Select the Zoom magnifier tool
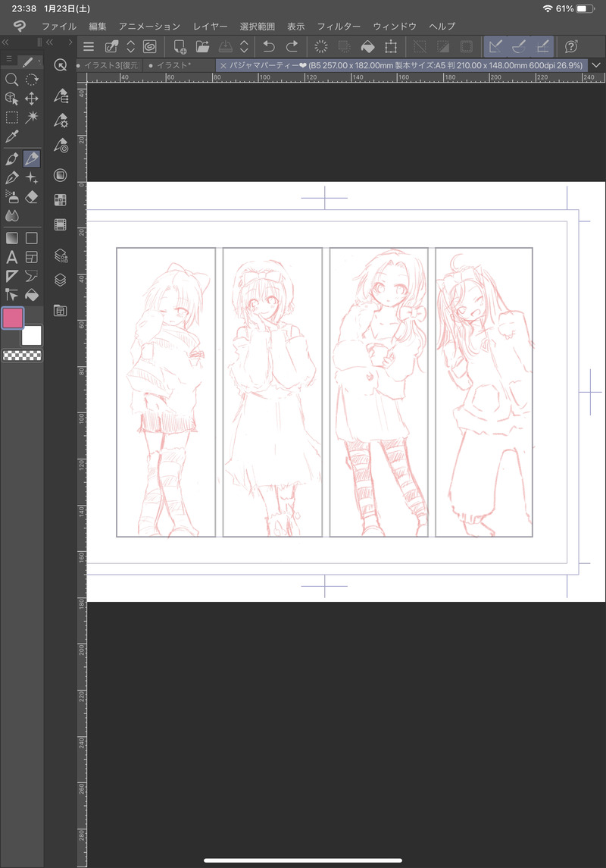606x868 pixels. [11, 80]
